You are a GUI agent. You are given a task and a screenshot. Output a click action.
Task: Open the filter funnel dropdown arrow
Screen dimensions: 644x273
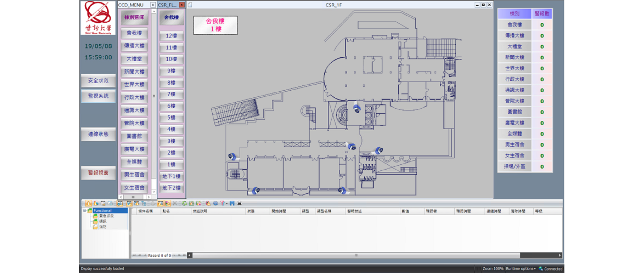pos(227,203)
